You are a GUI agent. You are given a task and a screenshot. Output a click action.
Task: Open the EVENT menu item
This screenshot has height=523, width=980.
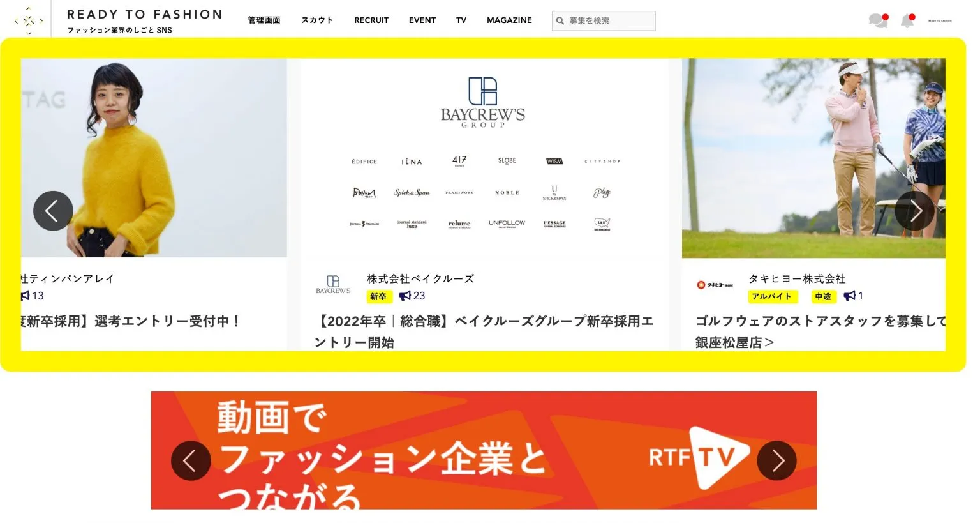tap(422, 20)
